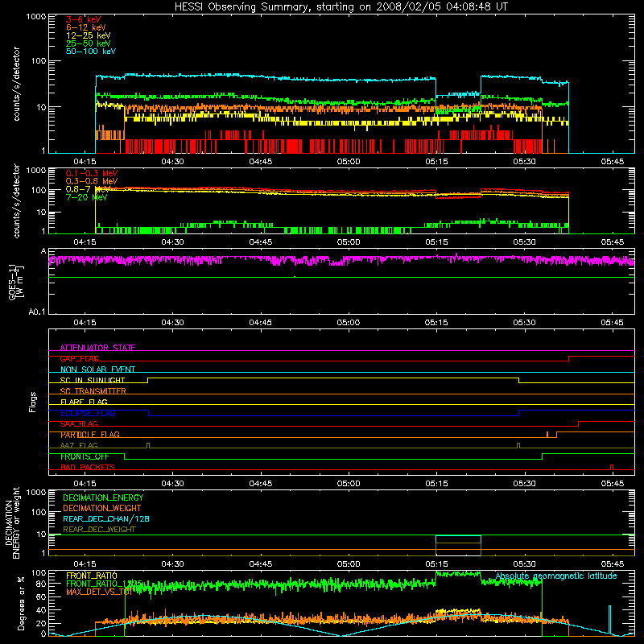Select the SC_TRANSMITTER flag label
The width and height of the screenshot is (644, 644).
(93, 391)
